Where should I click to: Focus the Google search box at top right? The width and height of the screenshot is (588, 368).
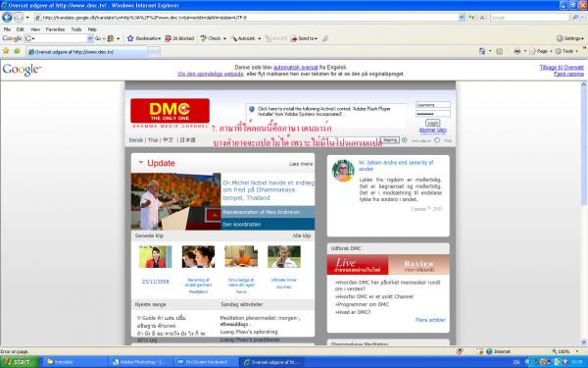click(529, 18)
